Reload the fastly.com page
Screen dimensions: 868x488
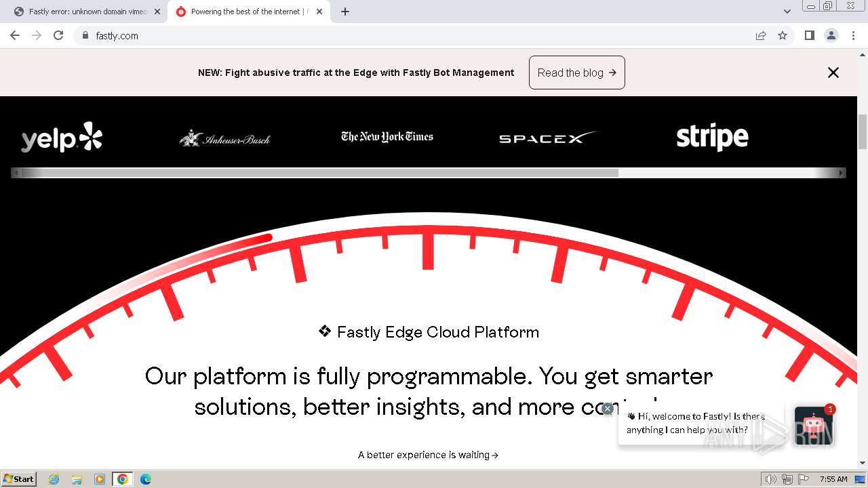[x=58, y=35]
